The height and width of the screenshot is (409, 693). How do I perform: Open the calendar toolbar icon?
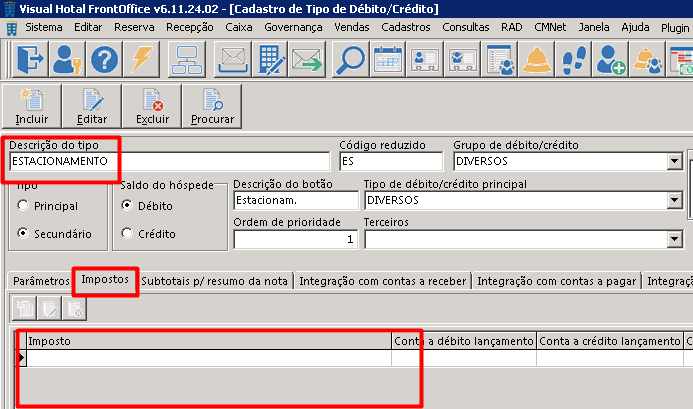point(388,59)
